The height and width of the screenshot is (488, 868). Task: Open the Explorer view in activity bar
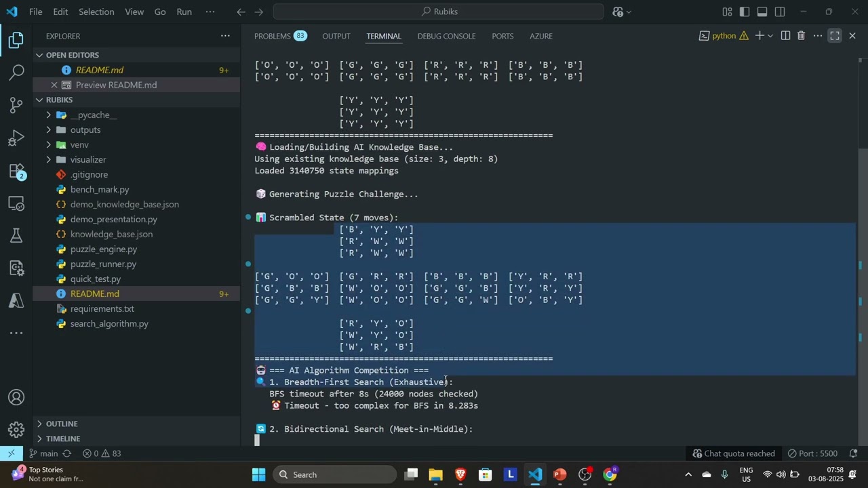click(16, 41)
